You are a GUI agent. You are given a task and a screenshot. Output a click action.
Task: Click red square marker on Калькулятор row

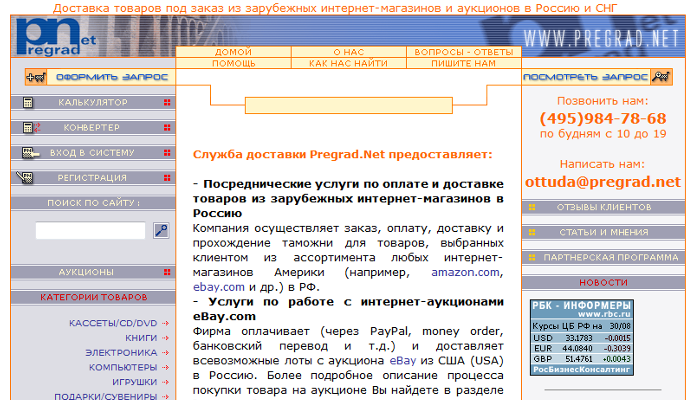click(167, 102)
